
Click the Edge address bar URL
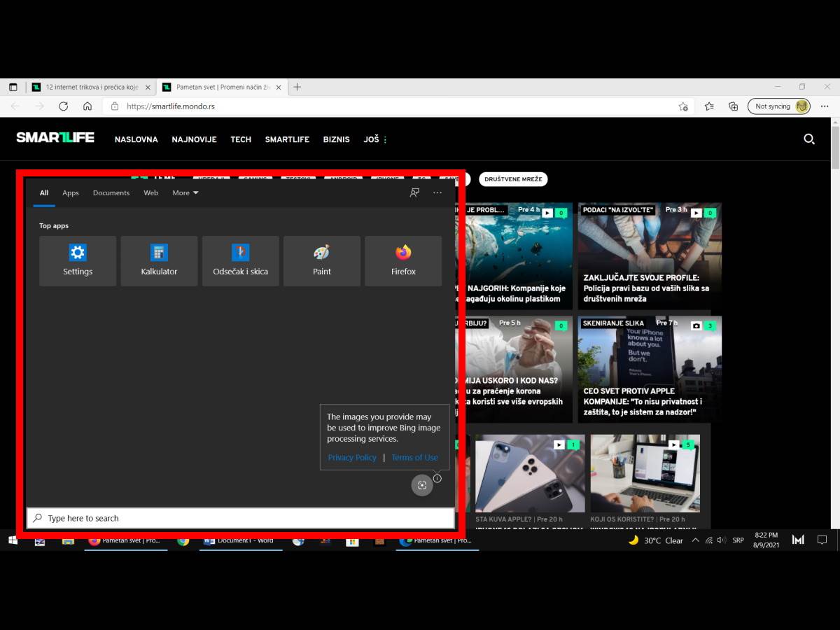click(x=171, y=106)
